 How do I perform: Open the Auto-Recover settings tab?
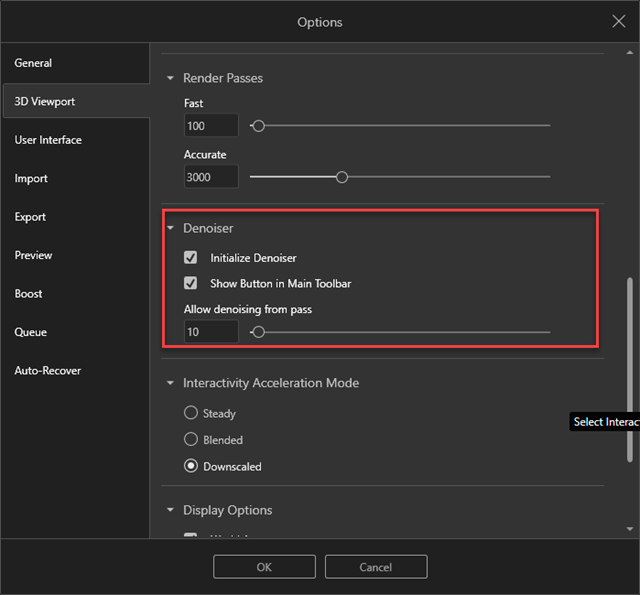48,370
